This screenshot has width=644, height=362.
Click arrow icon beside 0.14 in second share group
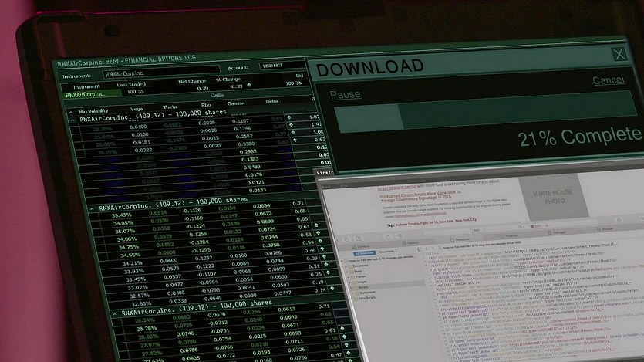click(x=332, y=289)
